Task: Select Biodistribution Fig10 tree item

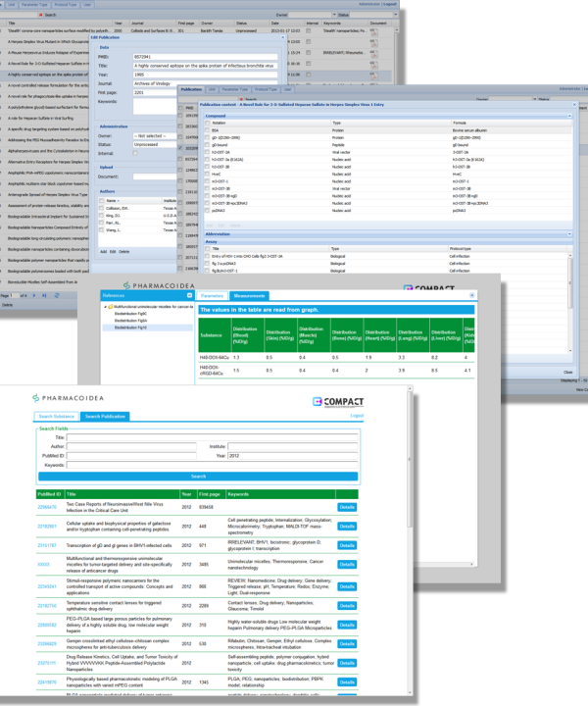Action: pos(130,328)
